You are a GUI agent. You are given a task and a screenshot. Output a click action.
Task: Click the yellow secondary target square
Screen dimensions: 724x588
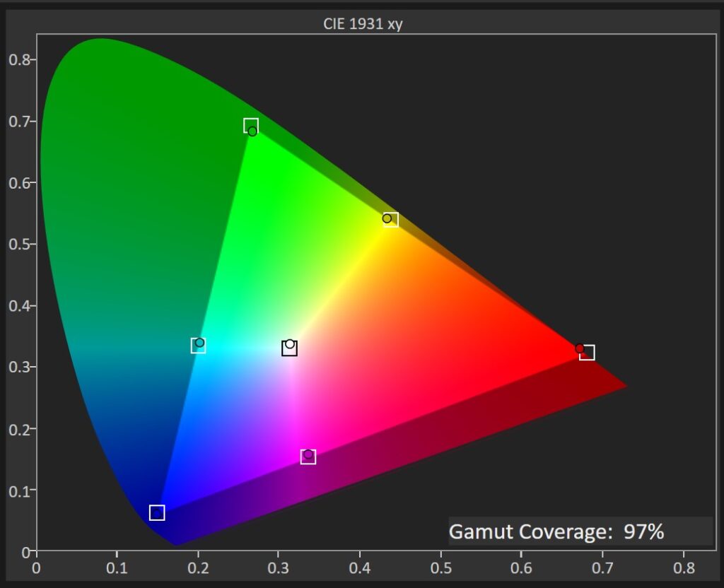pos(391,220)
